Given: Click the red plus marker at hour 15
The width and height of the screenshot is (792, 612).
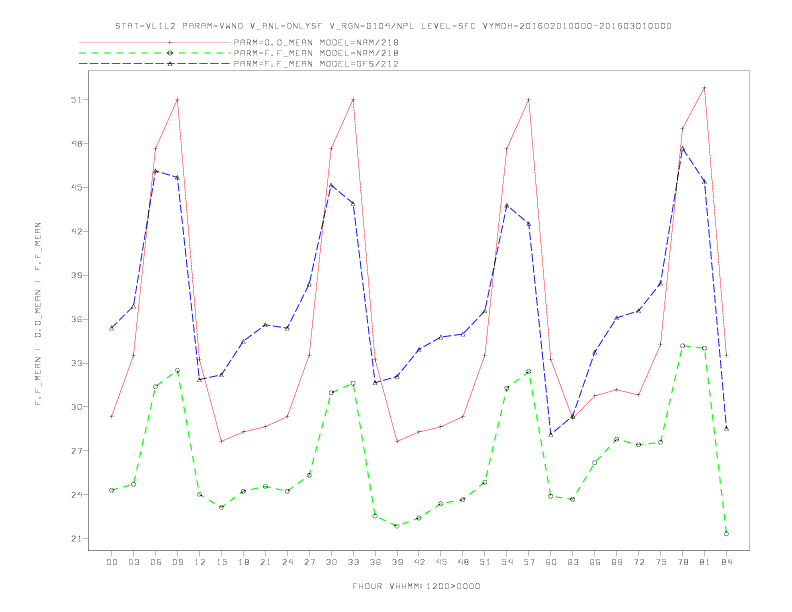Looking at the screenshot, I should 221,441.
